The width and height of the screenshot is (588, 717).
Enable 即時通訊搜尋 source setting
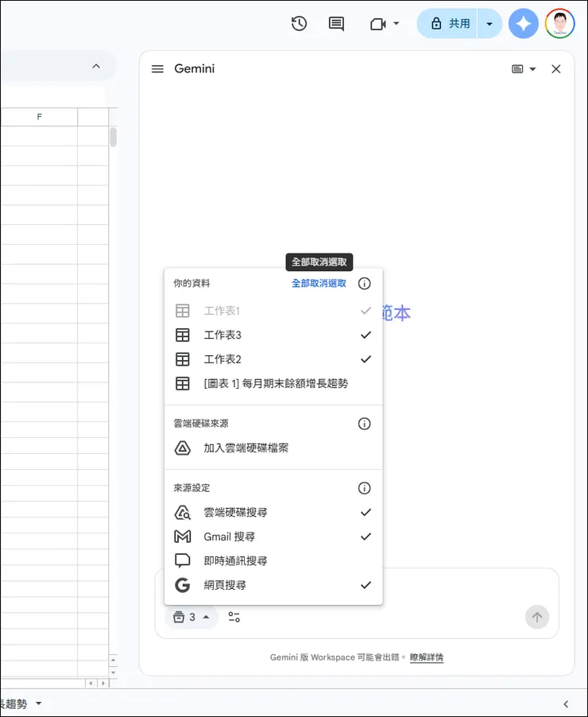[x=273, y=561]
